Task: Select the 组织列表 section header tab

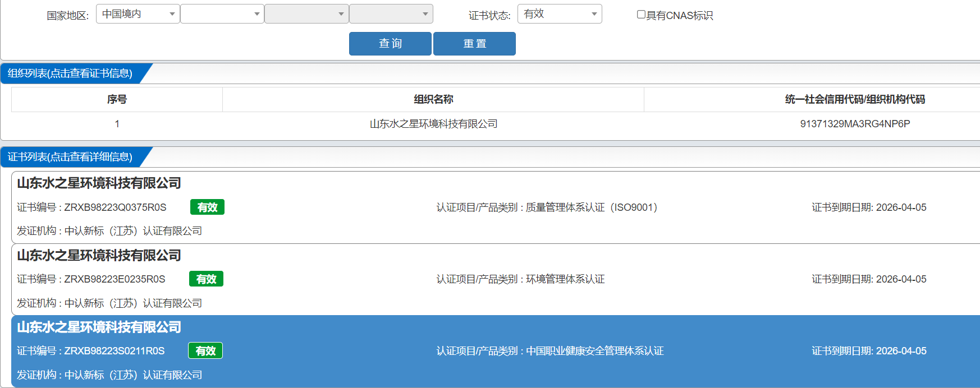Action: point(70,73)
